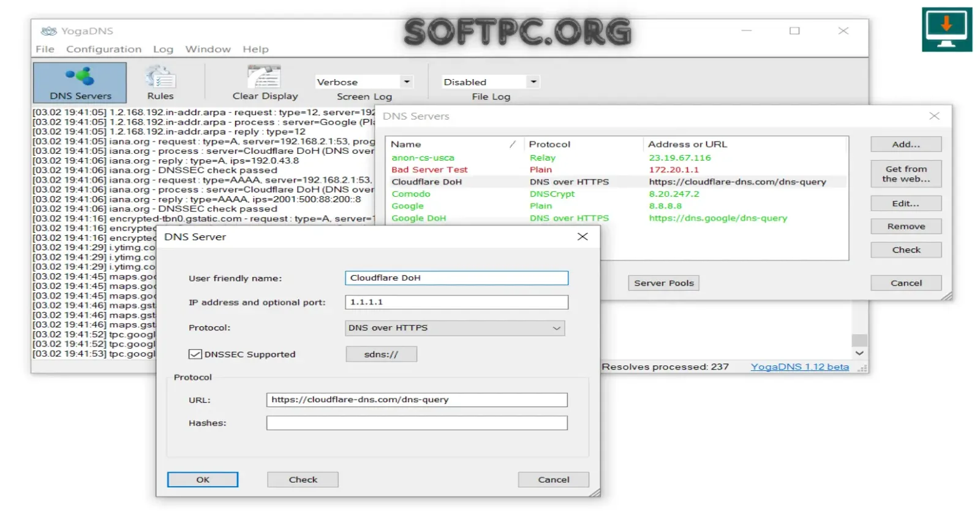Viewport: 980px width, 526px height.
Task: Click the Protocol column header
Action: pyautogui.click(x=584, y=144)
